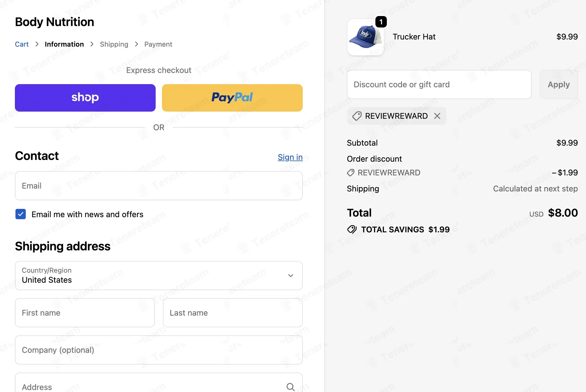
Task: Click the quantity badge on Trucker Hat
Action: point(381,22)
